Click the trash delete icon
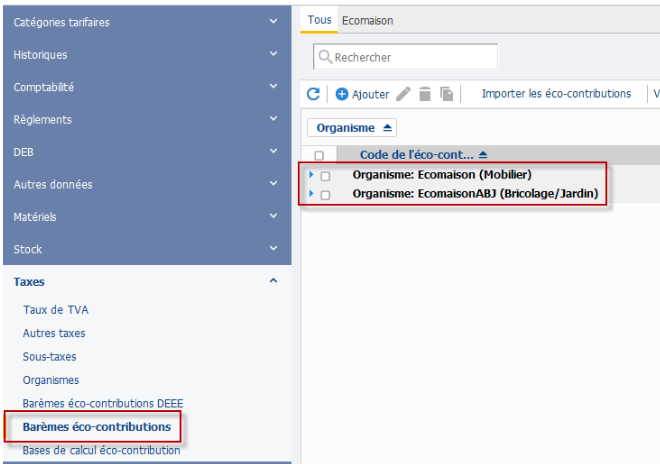The image size is (660, 464). coord(425,94)
